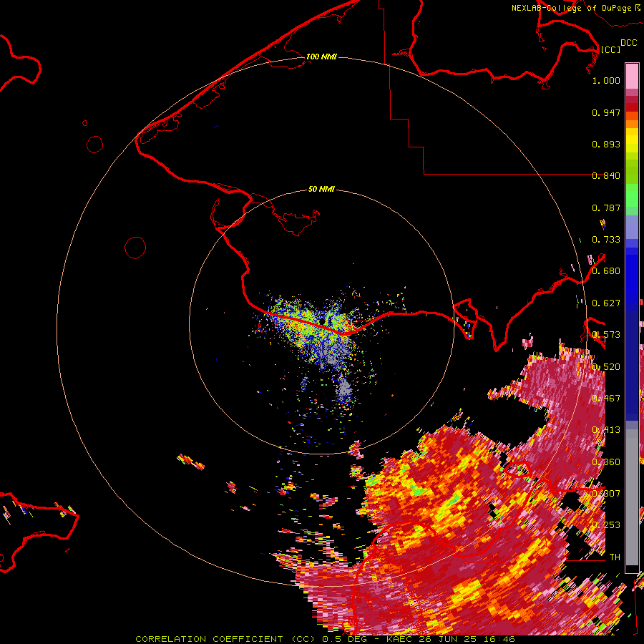Click the 0.573 scale value

click(606, 334)
